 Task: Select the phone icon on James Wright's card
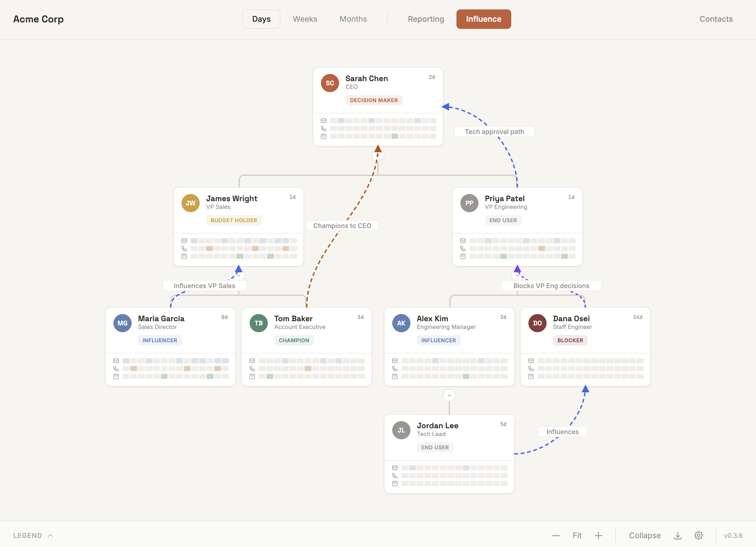tap(184, 248)
